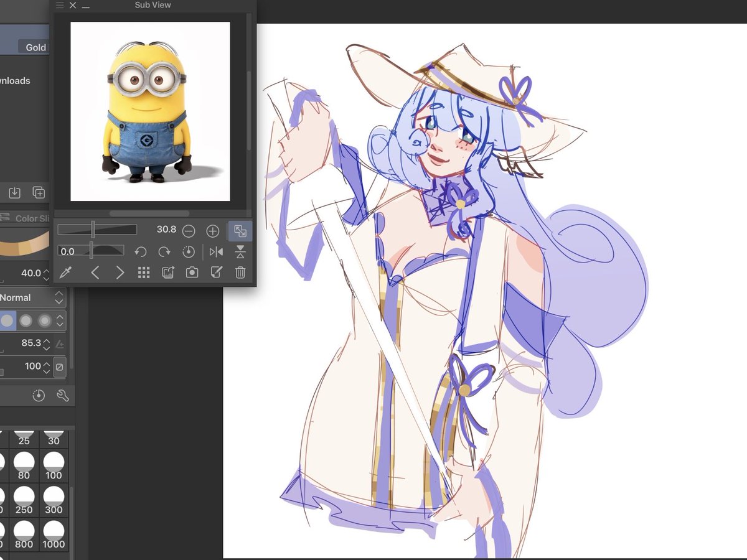The height and width of the screenshot is (560, 747).
Task: Rotate the Sub View image left
Action: [x=141, y=252]
